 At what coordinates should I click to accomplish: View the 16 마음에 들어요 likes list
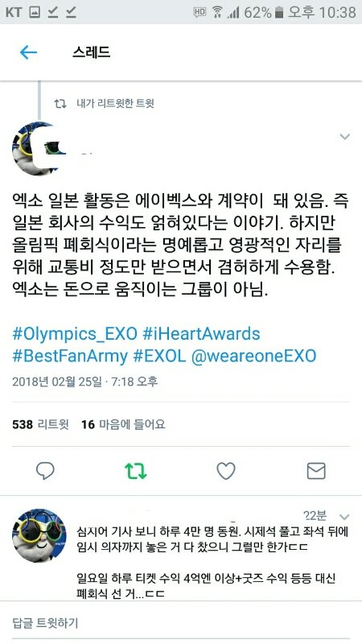(x=123, y=424)
